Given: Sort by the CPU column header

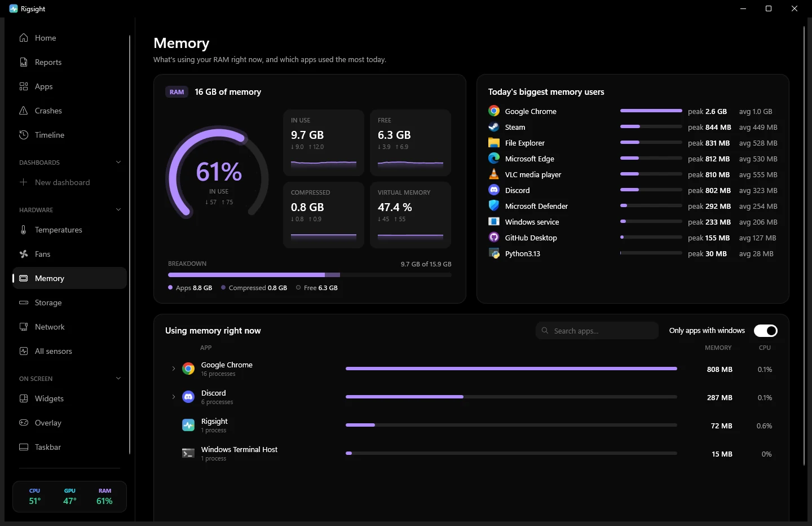Looking at the screenshot, I should tap(765, 348).
